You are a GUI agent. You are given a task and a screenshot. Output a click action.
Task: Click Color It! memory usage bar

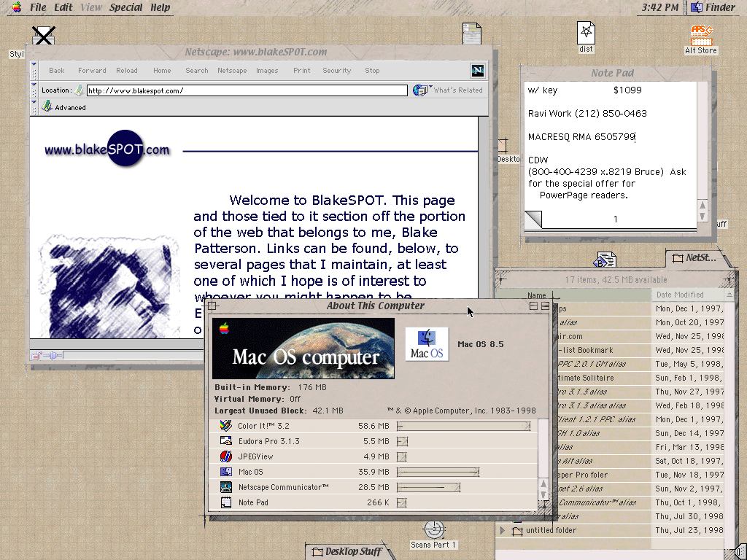pyautogui.click(x=463, y=426)
